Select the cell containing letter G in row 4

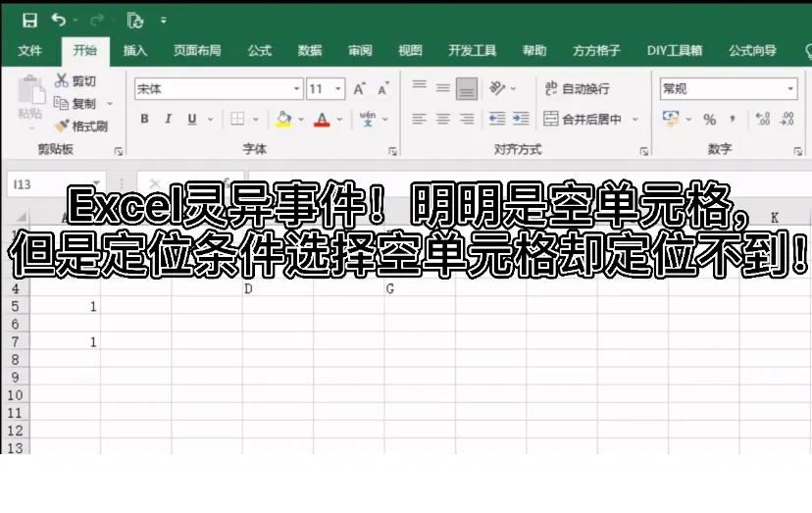tap(420, 288)
